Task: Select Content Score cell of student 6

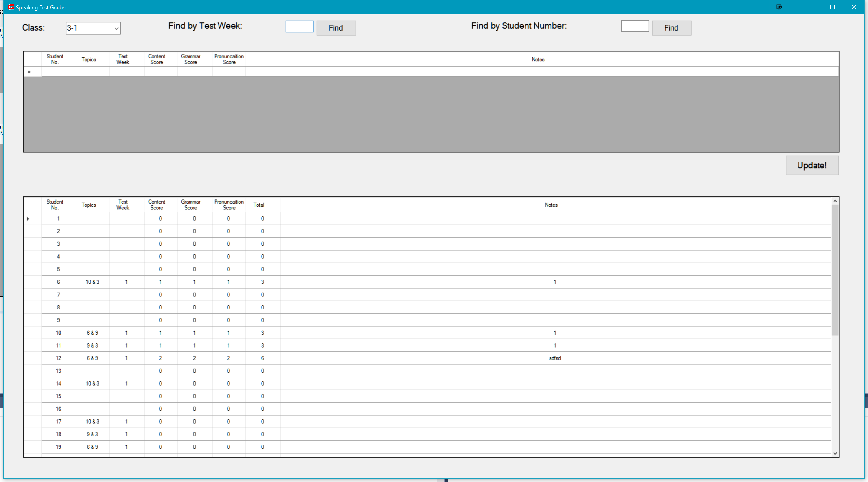Action: pyautogui.click(x=161, y=282)
